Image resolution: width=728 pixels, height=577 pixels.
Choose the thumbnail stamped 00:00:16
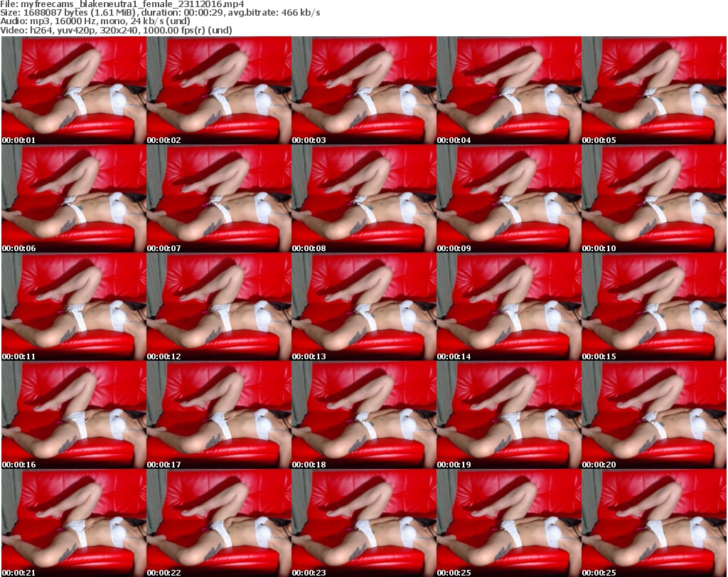point(74,415)
